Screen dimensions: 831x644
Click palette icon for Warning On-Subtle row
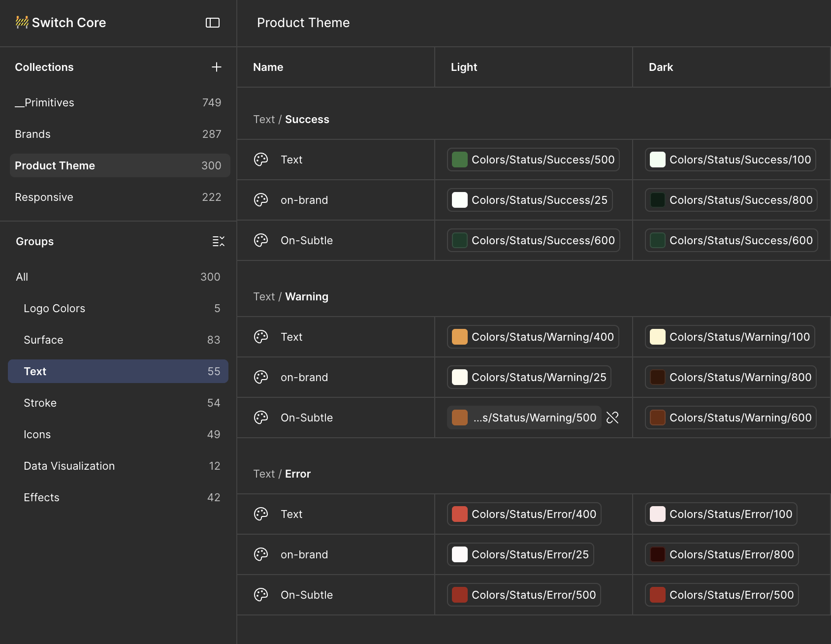pyautogui.click(x=261, y=418)
